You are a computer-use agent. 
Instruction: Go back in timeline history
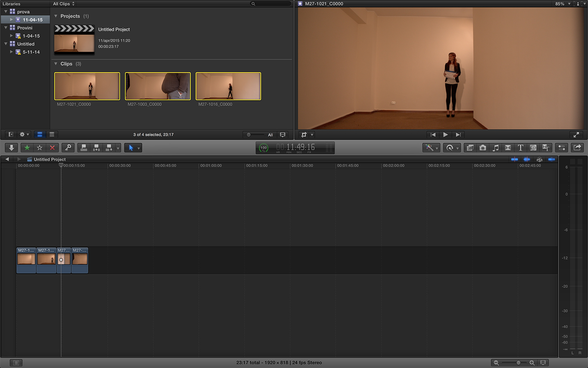pos(7,159)
